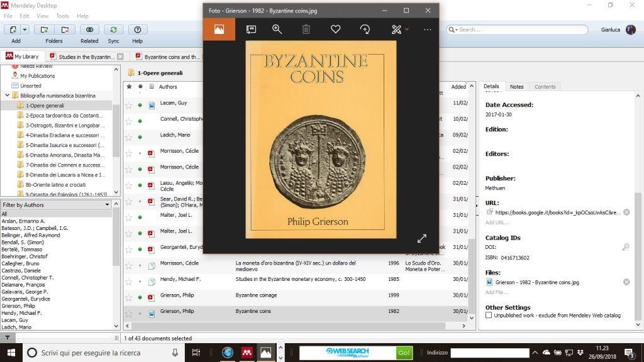This screenshot has width=644, height=362.
Task: Click the slideshow icon in Photos window
Action: tap(251, 29)
